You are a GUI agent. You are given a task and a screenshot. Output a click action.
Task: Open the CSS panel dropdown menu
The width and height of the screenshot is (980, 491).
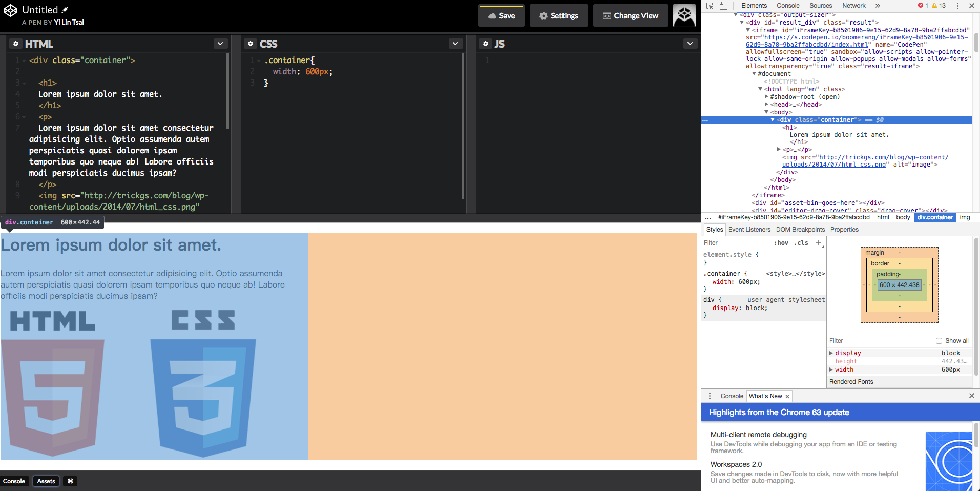click(x=455, y=44)
